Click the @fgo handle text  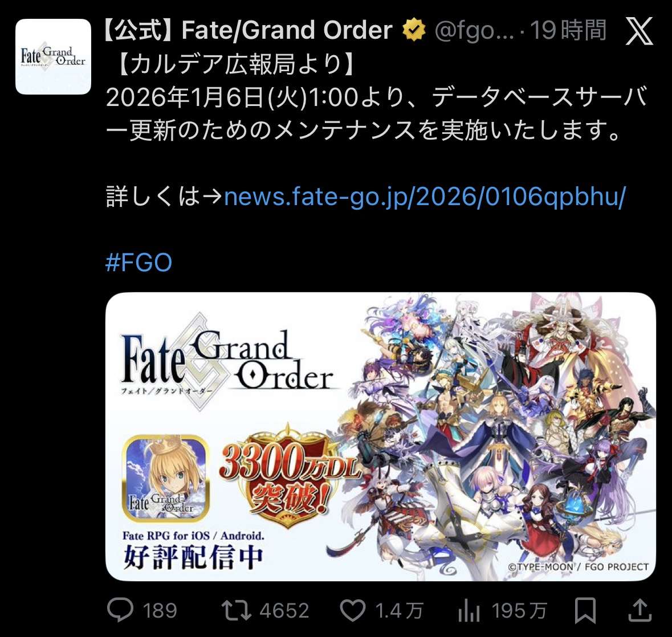(x=474, y=31)
